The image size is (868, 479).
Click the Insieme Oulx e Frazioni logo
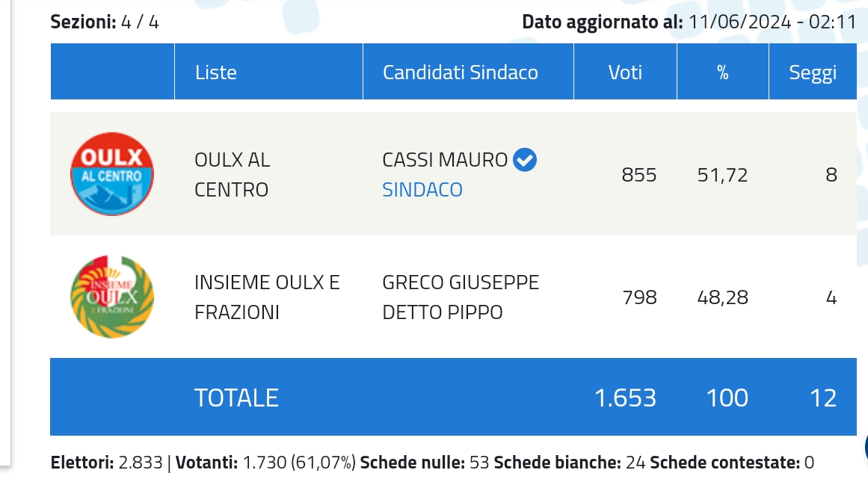[x=111, y=297]
